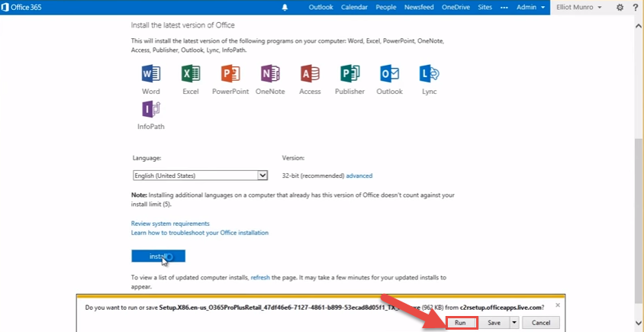Click the advanced version link

point(359,176)
